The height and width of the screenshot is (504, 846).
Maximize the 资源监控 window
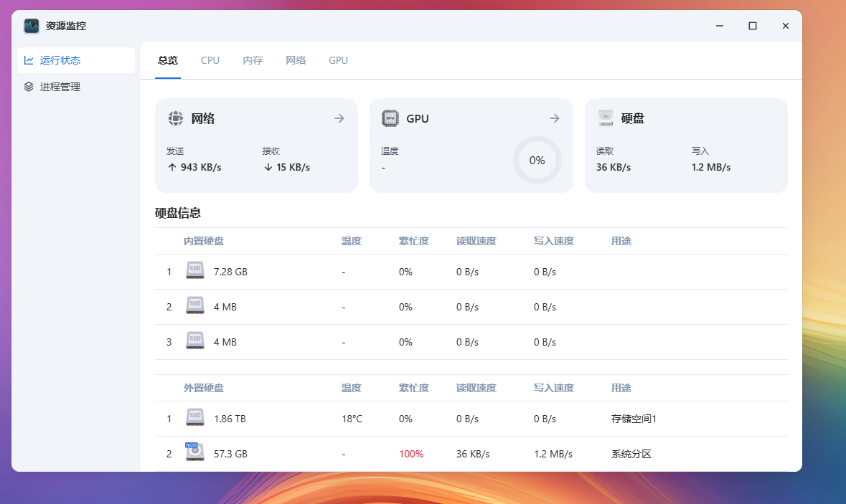click(x=753, y=26)
